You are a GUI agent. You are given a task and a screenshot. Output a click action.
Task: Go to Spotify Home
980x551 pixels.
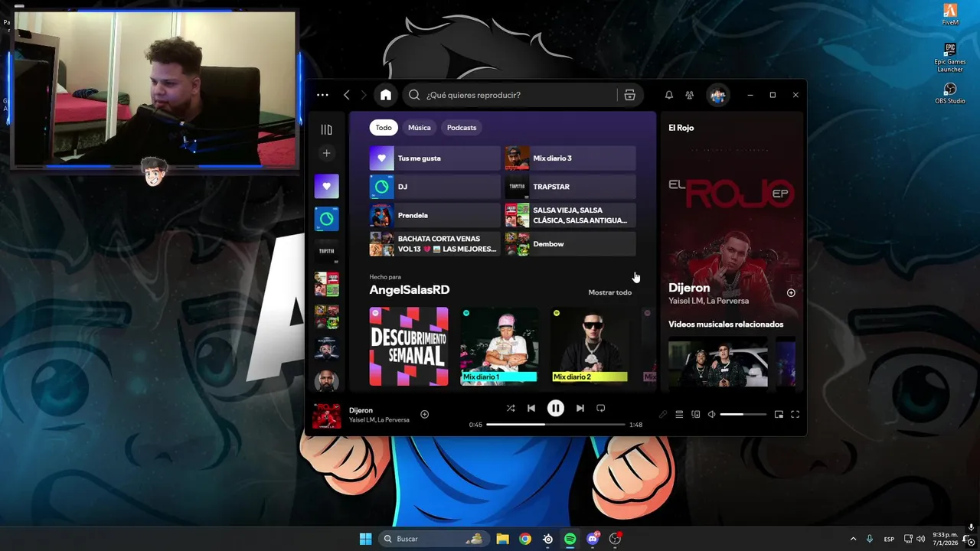pos(386,95)
